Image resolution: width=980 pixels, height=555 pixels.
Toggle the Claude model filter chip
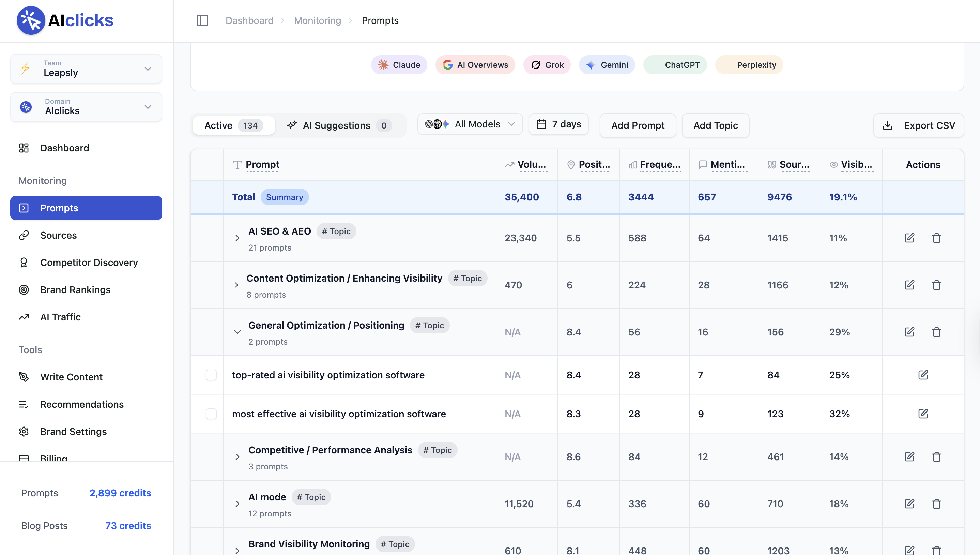pos(399,65)
